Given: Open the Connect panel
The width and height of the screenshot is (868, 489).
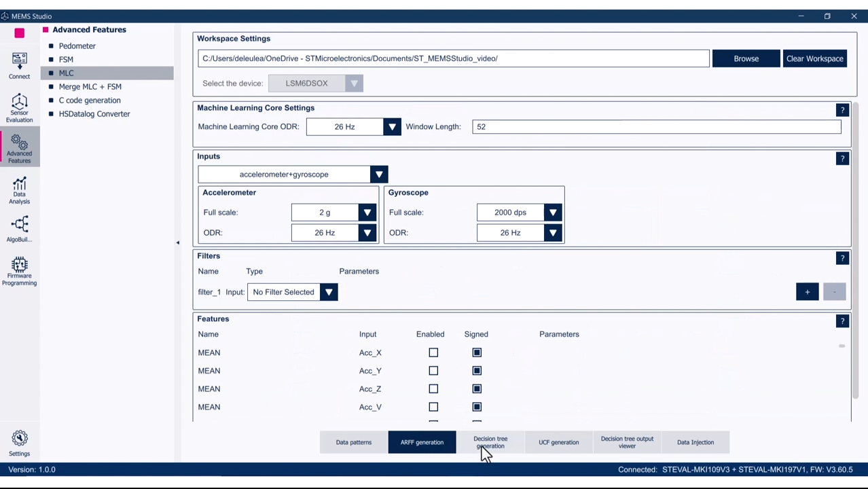Looking at the screenshot, I should click(19, 65).
